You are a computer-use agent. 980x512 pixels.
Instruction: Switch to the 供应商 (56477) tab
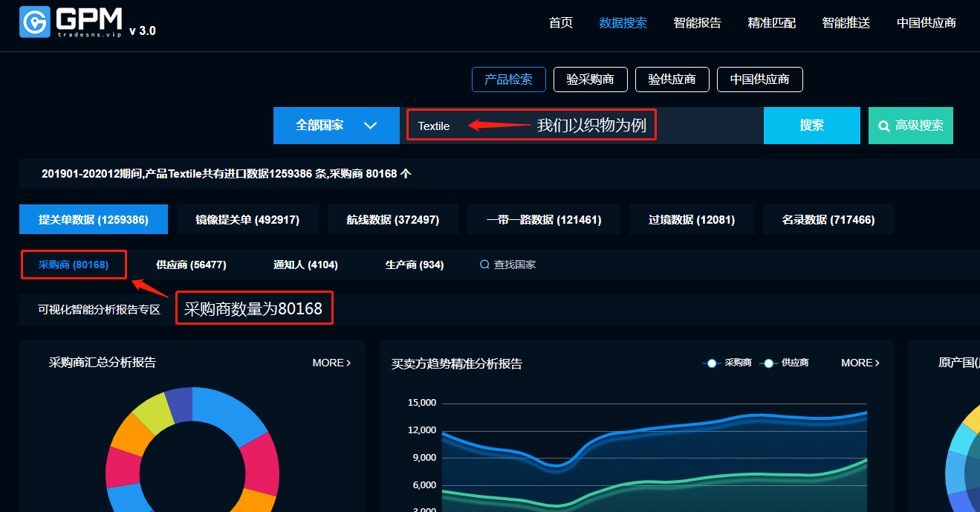pyautogui.click(x=191, y=265)
